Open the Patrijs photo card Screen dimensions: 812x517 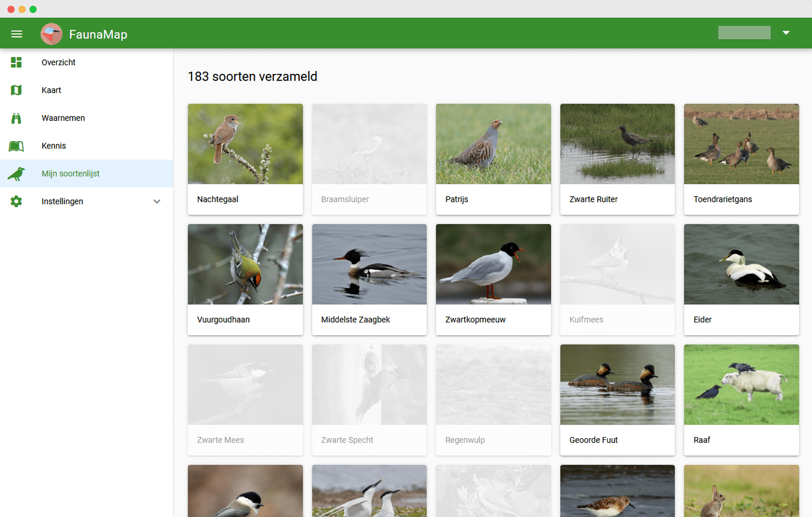pyautogui.click(x=493, y=144)
